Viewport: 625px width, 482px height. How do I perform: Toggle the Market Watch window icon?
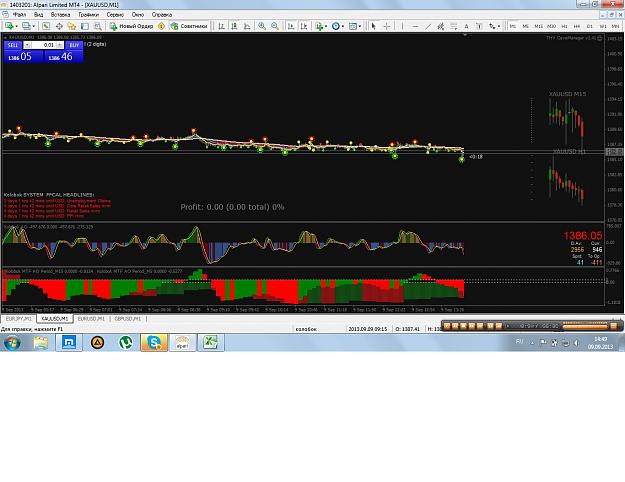(46, 26)
